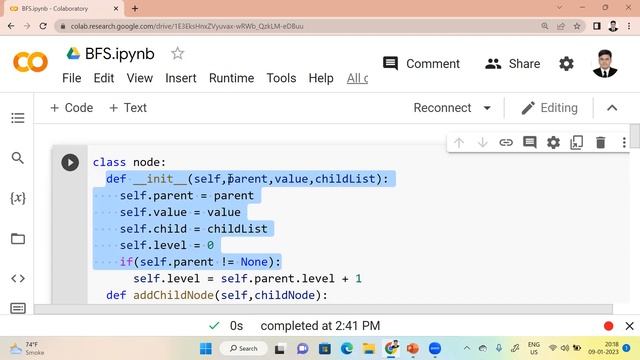
Task: Open the File menu
Action: coord(71,78)
